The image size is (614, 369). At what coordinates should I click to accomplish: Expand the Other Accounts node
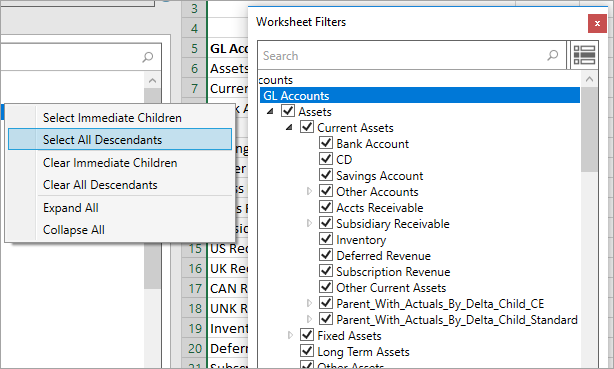(x=309, y=191)
